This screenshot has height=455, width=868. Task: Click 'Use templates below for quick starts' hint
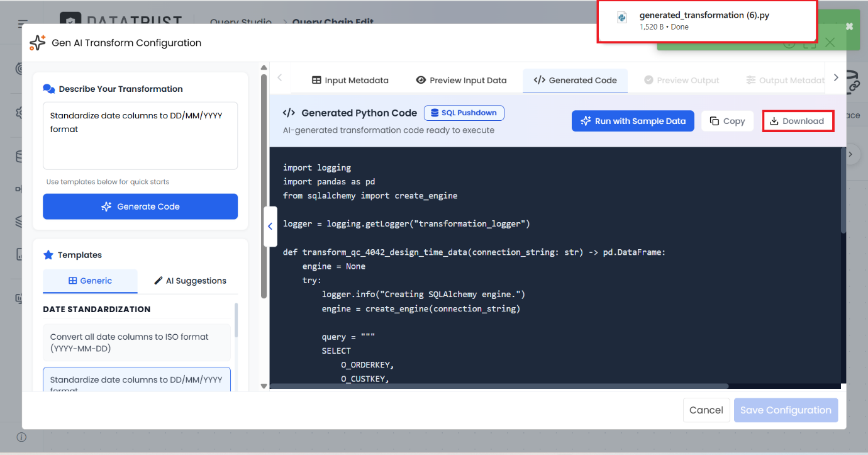108,182
